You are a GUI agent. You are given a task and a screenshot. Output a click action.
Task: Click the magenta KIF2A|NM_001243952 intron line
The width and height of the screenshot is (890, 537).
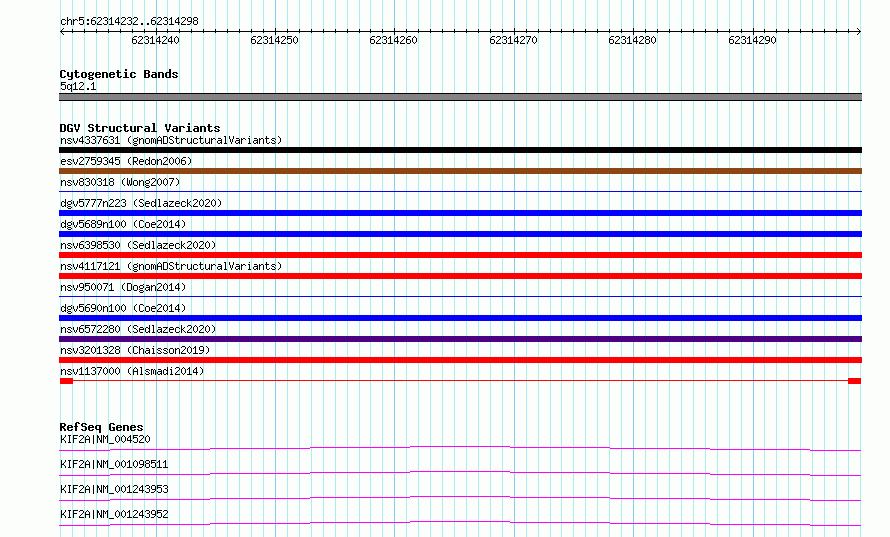[x=460, y=523]
